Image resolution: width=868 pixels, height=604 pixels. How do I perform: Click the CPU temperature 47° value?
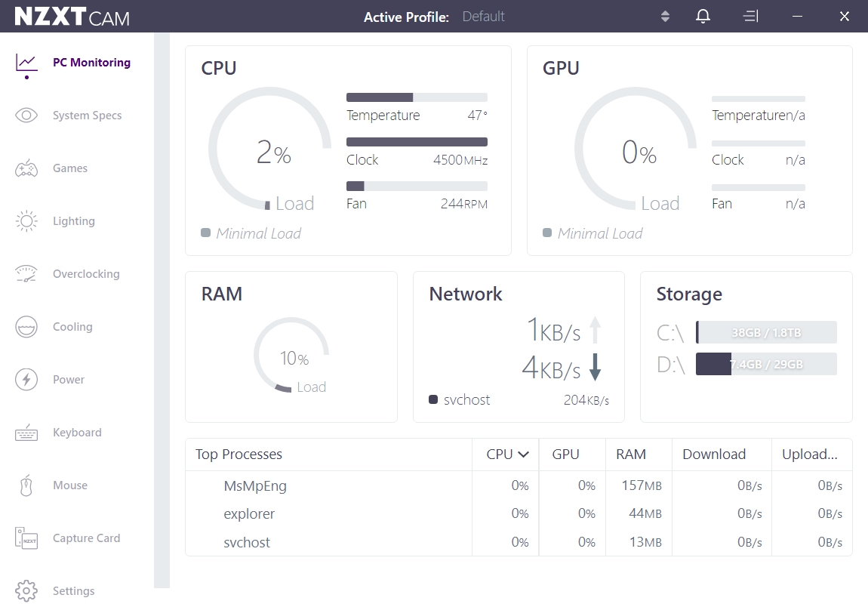pyautogui.click(x=478, y=116)
